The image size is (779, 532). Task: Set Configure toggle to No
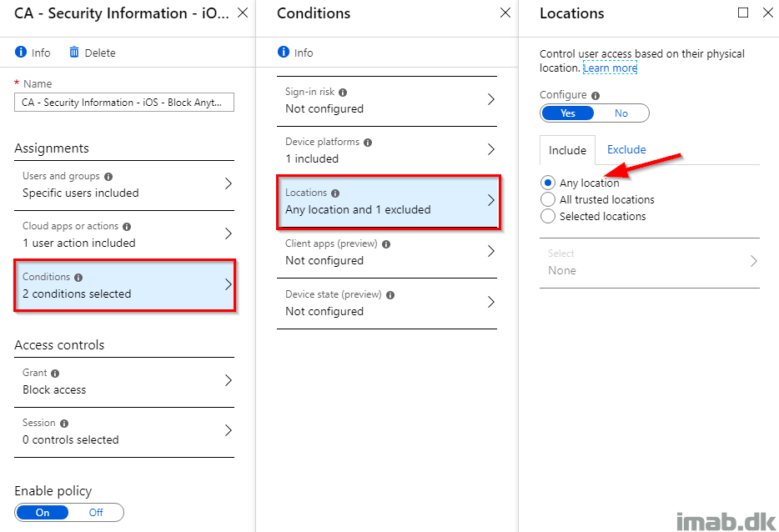coord(621,113)
